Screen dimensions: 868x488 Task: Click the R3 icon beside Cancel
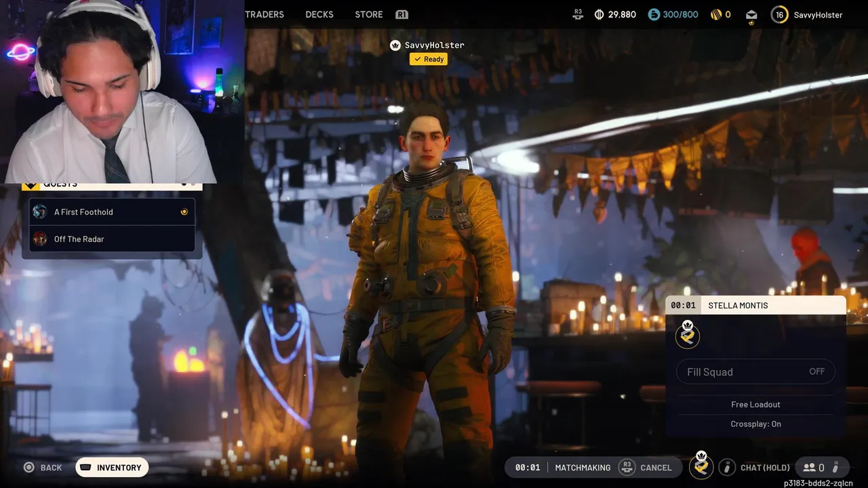(627, 467)
